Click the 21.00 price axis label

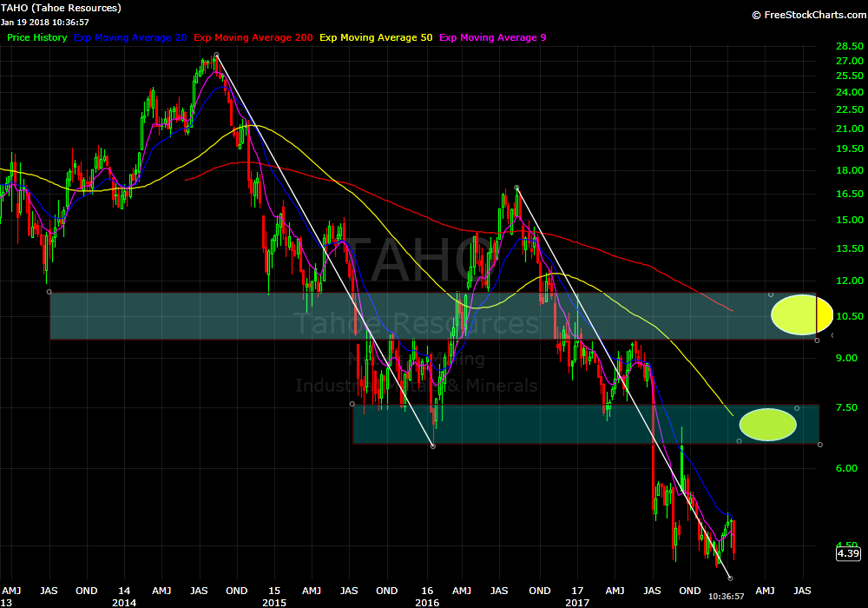849,129
